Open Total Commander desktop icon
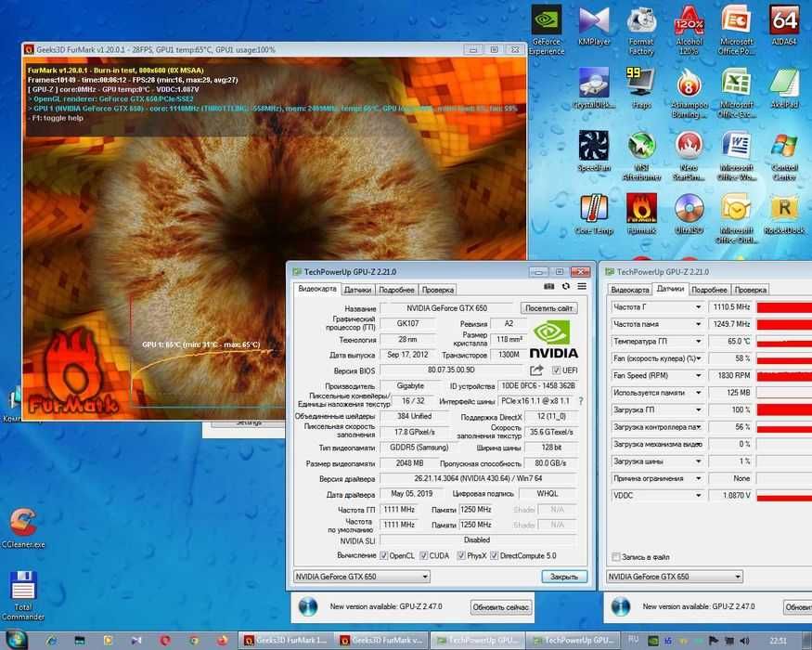 (x=23, y=595)
